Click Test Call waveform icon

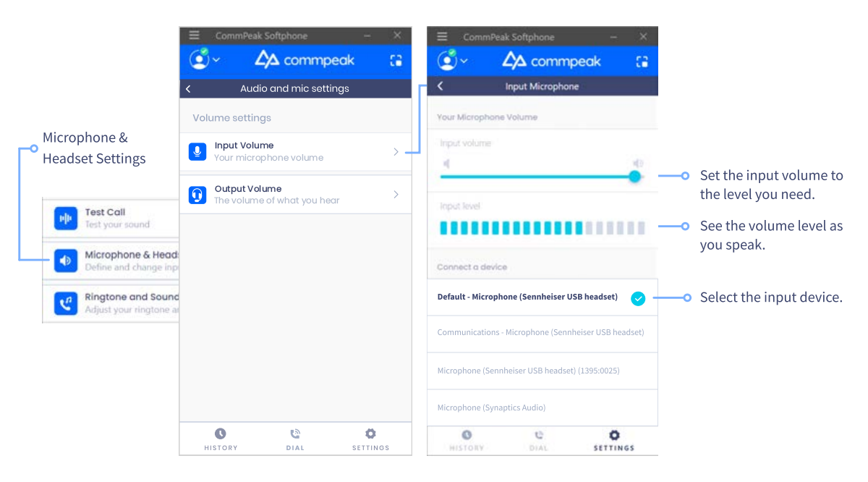(x=66, y=219)
